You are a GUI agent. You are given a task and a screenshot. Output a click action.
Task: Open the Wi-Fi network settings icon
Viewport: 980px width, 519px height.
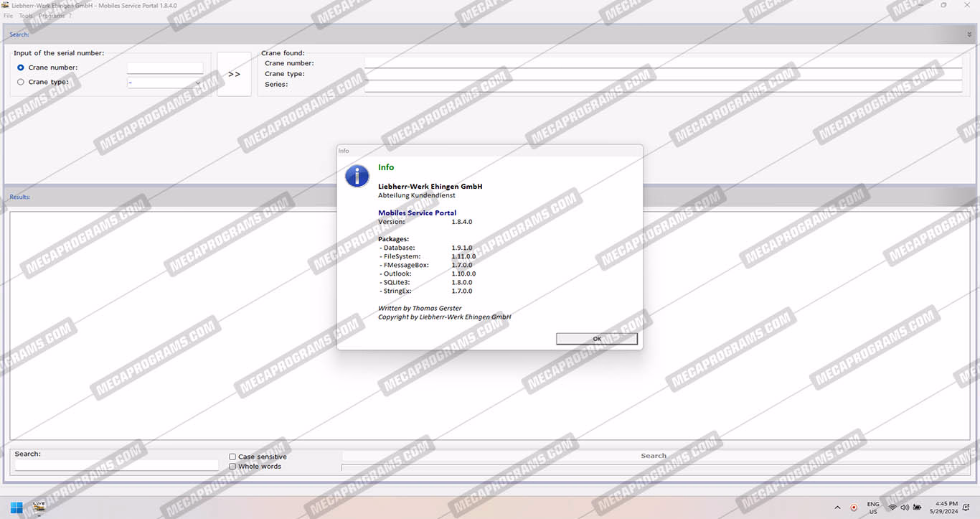coord(892,508)
